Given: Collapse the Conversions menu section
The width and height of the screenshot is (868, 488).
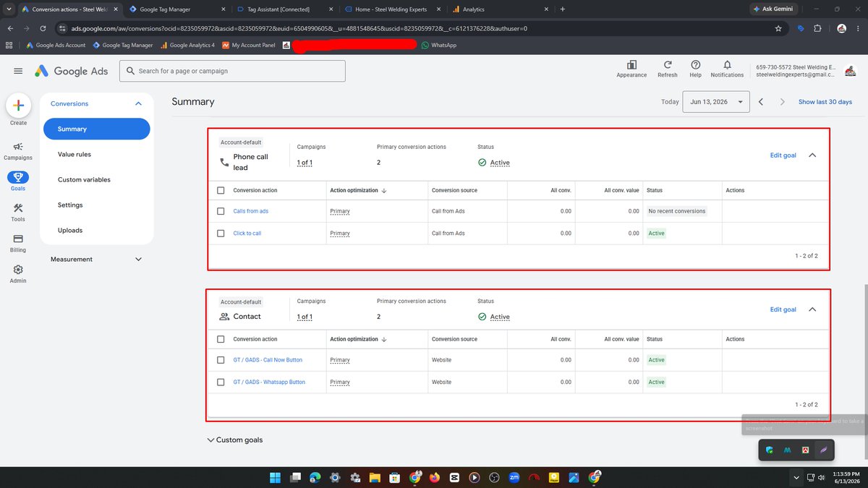Looking at the screenshot, I should pos(138,104).
